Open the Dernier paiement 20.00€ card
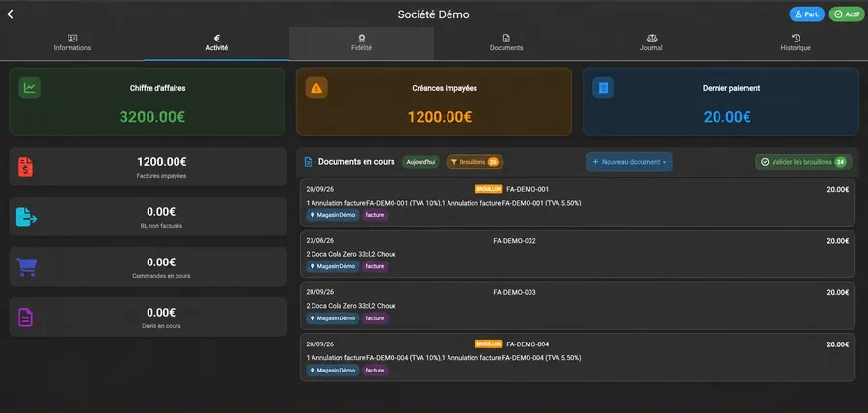The width and height of the screenshot is (868, 413). 720,102
